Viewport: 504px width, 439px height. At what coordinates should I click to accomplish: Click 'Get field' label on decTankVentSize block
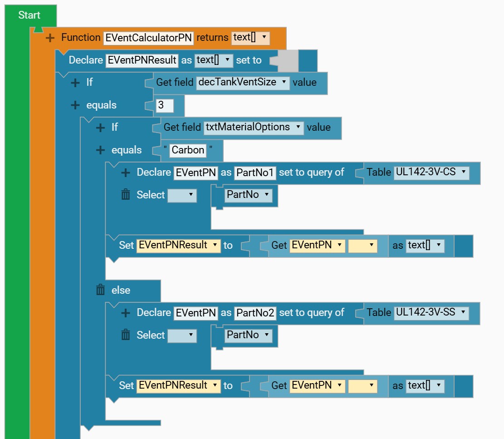coord(175,82)
